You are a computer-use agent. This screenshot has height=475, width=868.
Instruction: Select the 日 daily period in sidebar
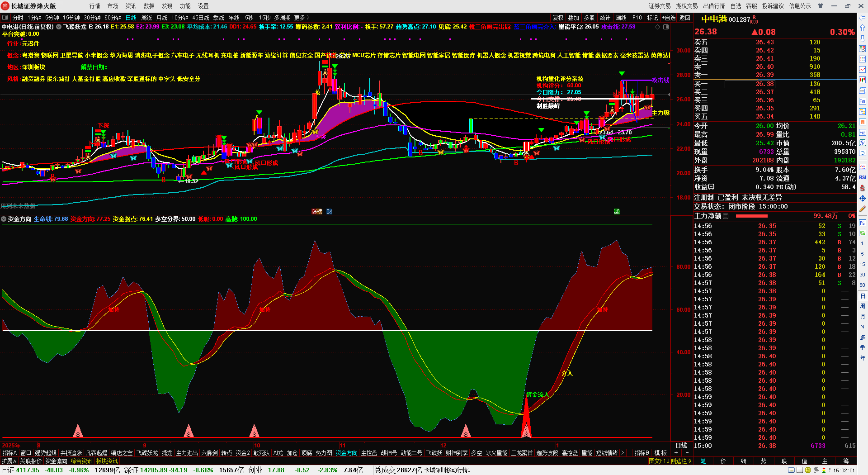point(863,296)
